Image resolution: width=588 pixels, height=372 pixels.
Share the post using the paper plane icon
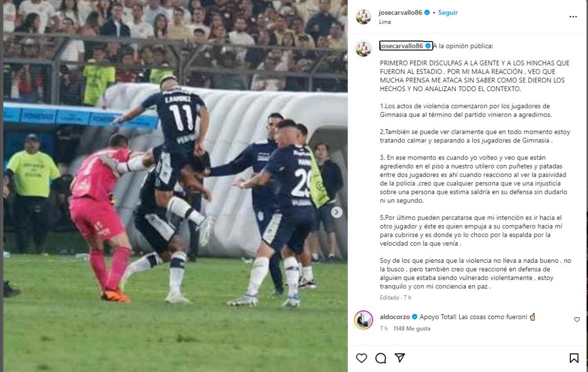400,358
